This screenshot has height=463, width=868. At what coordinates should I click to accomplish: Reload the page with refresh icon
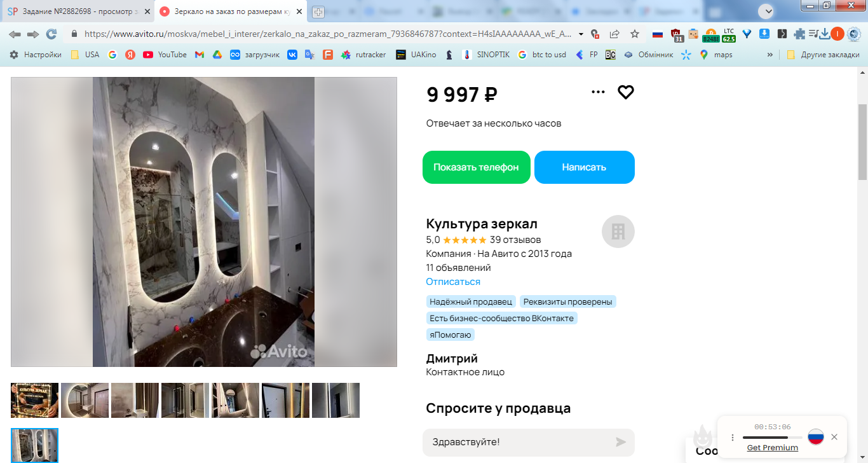tap(51, 34)
